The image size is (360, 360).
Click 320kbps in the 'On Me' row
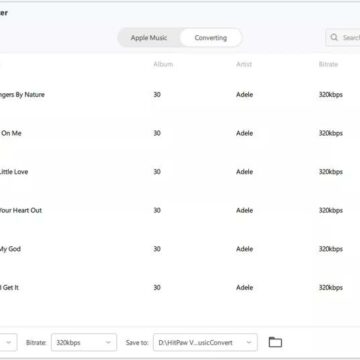(x=331, y=133)
